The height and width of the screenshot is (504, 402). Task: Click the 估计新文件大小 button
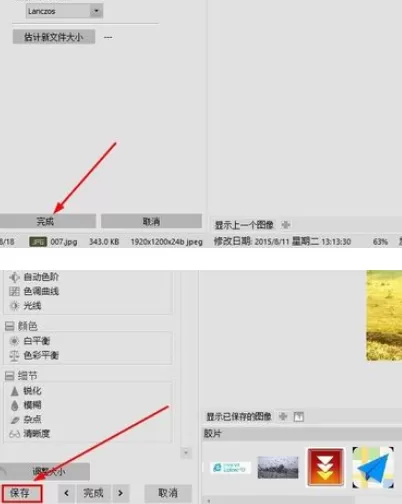(54, 37)
